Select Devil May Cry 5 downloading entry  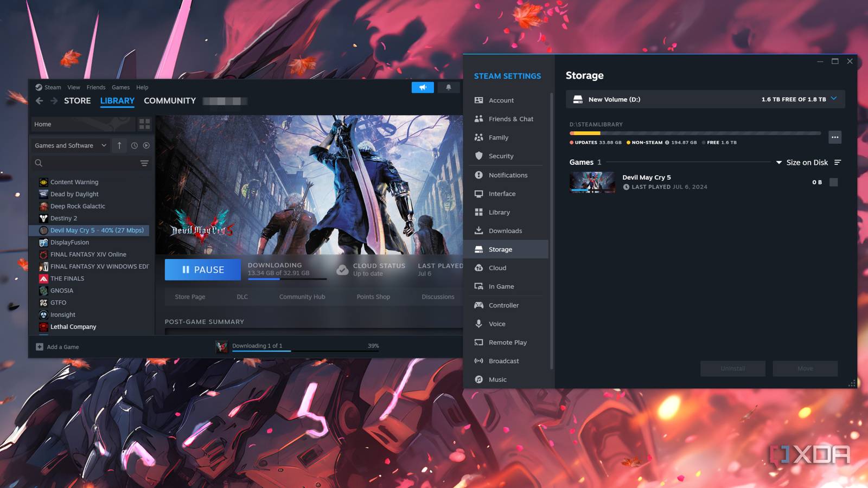pos(89,230)
